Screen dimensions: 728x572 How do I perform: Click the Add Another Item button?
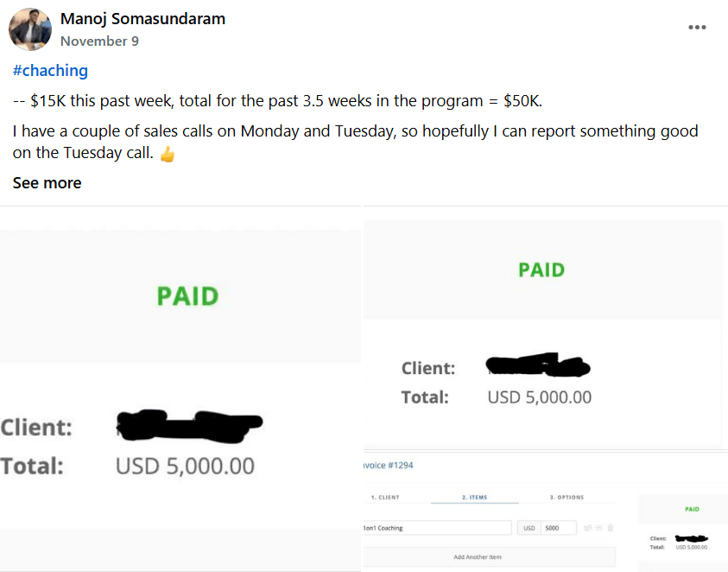pos(478,557)
